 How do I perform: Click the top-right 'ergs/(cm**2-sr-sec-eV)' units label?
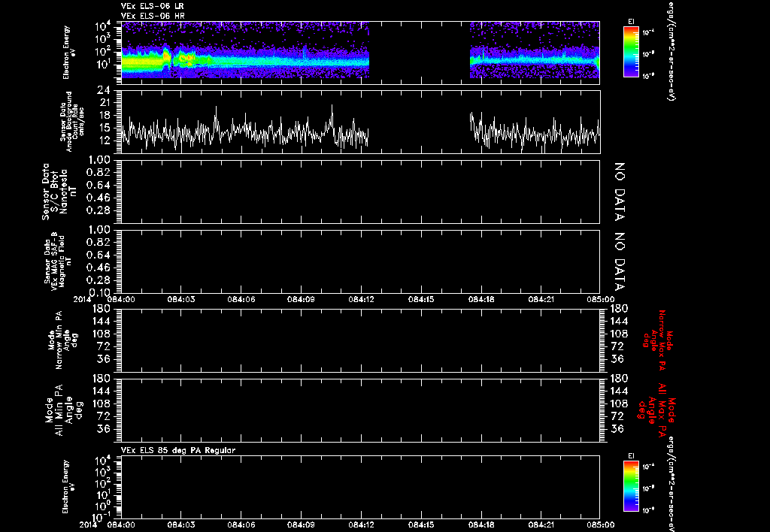(671, 51)
